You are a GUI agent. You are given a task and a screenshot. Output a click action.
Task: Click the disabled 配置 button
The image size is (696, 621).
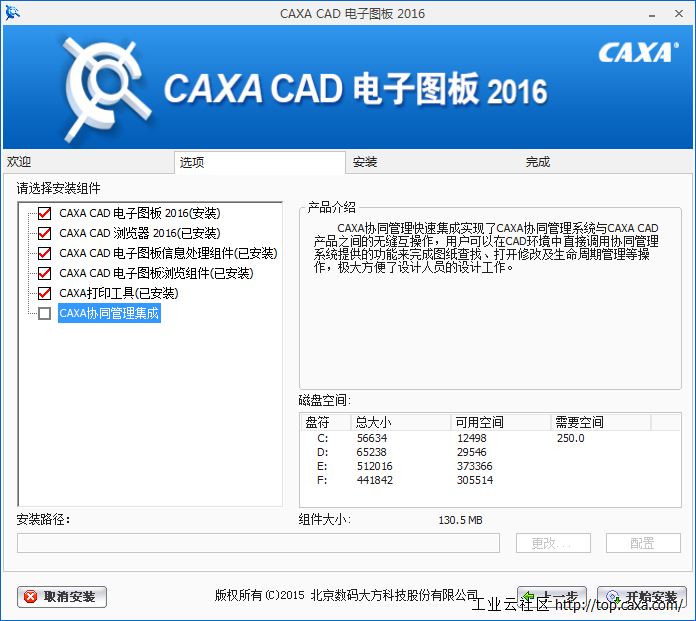click(643, 543)
